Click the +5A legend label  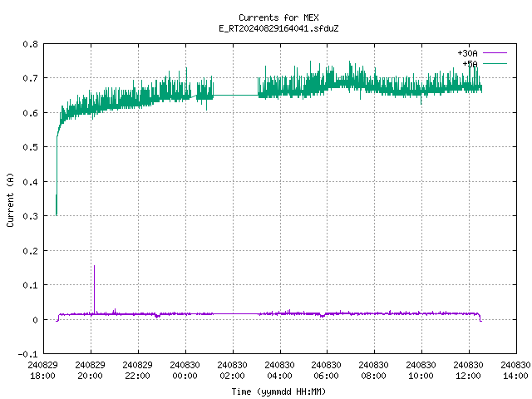(470, 64)
